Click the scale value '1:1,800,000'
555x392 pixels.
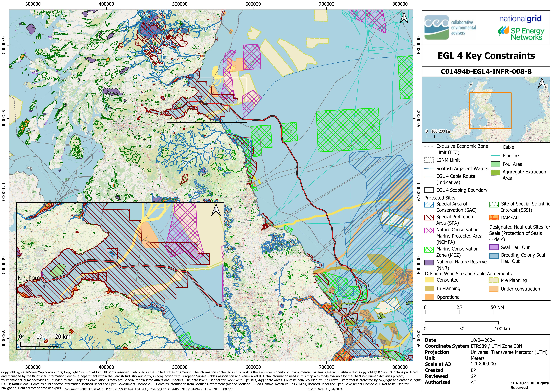[x=483, y=364]
